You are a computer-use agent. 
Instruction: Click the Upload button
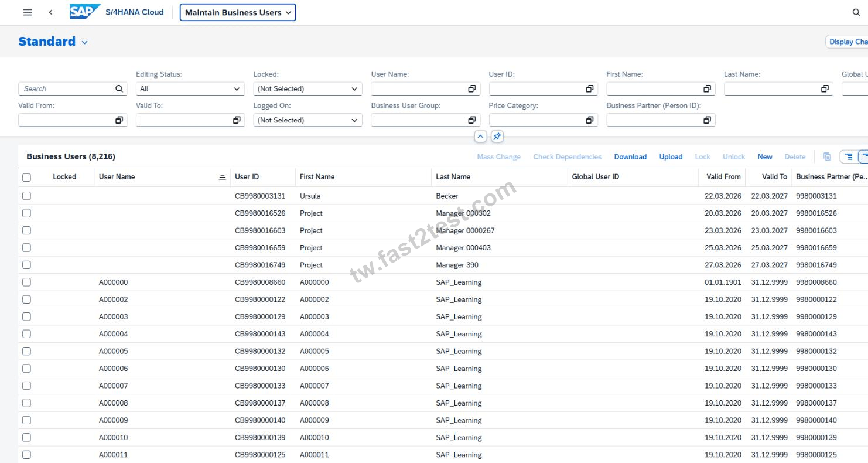point(671,157)
